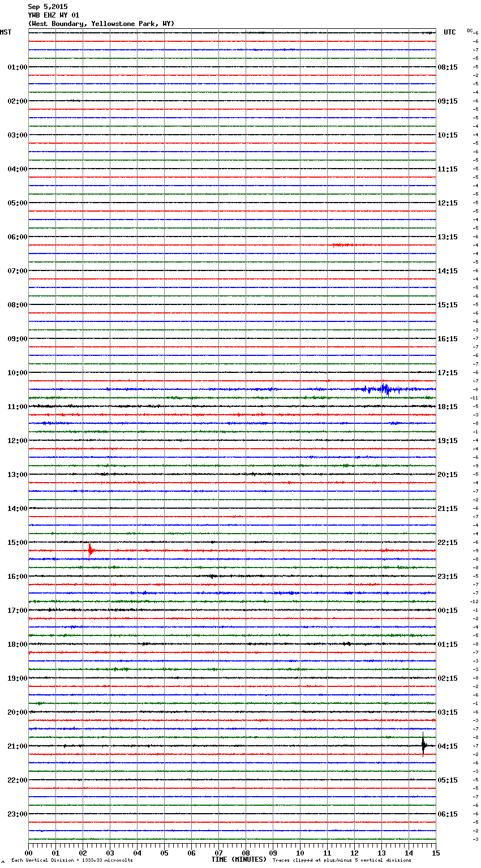Click the '08:15' UTC time label

click(x=448, y=67)
